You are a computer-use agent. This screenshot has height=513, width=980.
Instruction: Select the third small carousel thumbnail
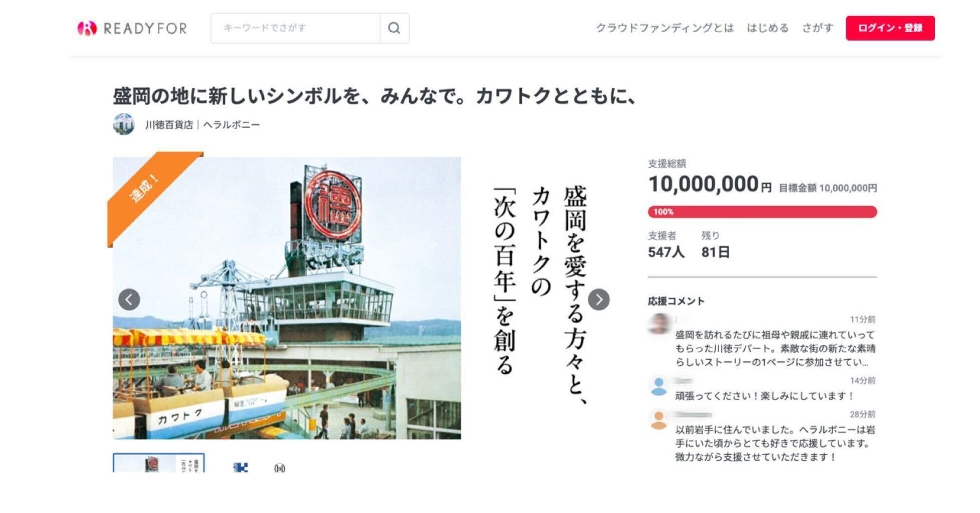tap(279, 468)
